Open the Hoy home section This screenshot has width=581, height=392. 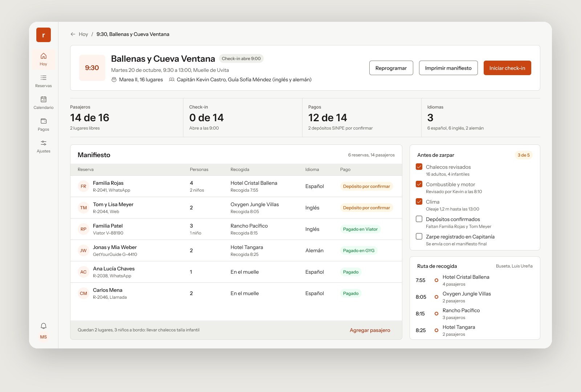pyautogui.click(x=44, y=59)
